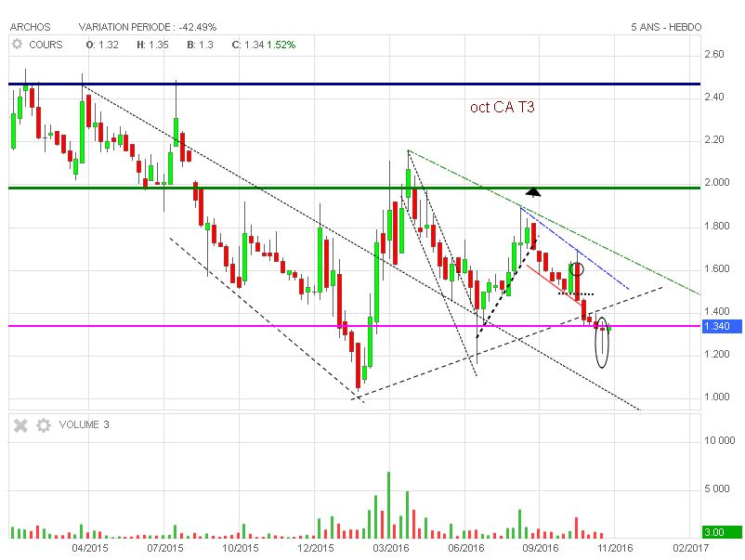Image resolution: width=745 pixels, height=560 pixels.
Task: Click the 5 ANS - HEBDO period label
Action: [666, 27]
